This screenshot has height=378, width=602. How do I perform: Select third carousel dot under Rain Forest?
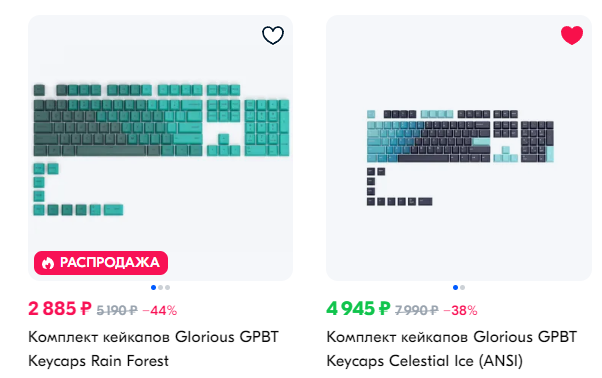click(x=167, y=287)
